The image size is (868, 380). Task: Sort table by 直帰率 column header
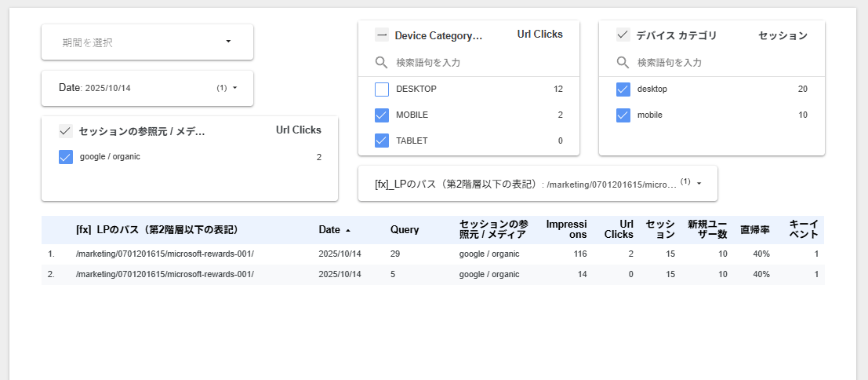click(x=754, y=230)
